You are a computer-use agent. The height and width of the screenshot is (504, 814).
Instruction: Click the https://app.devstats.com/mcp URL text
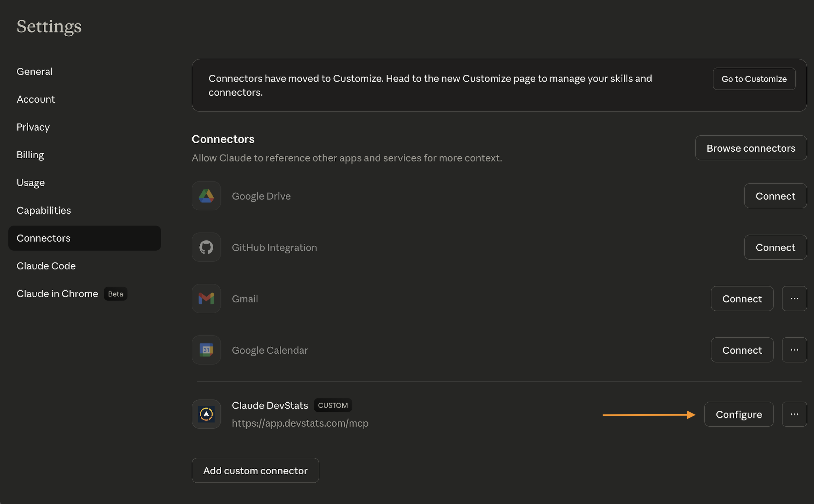tap(300, 423)
